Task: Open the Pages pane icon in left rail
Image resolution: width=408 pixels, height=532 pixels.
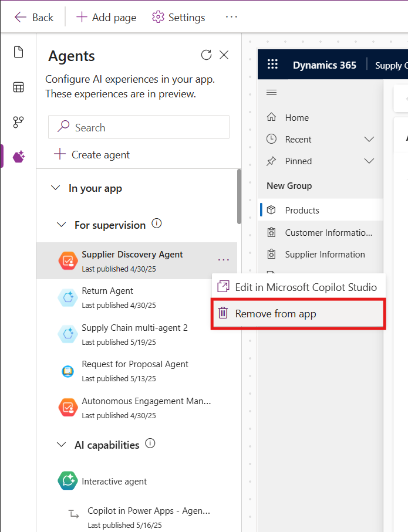Action: click(18, 52)
